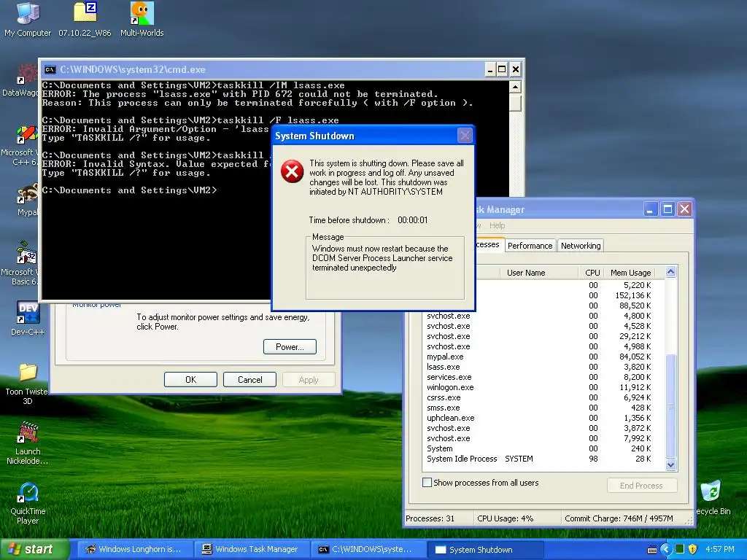Viewport: 747px width, 560px height.
Task: Click End Process in Task Manager
Action: pyautogui.click(x=641, y=485)
